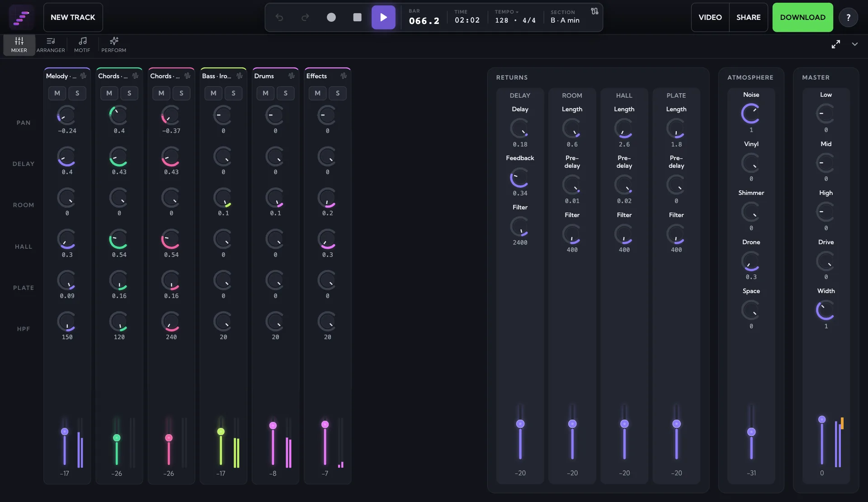Open waveform icon on first Chords track
This screenshot has width=868, height=502.
pos(135,76)
